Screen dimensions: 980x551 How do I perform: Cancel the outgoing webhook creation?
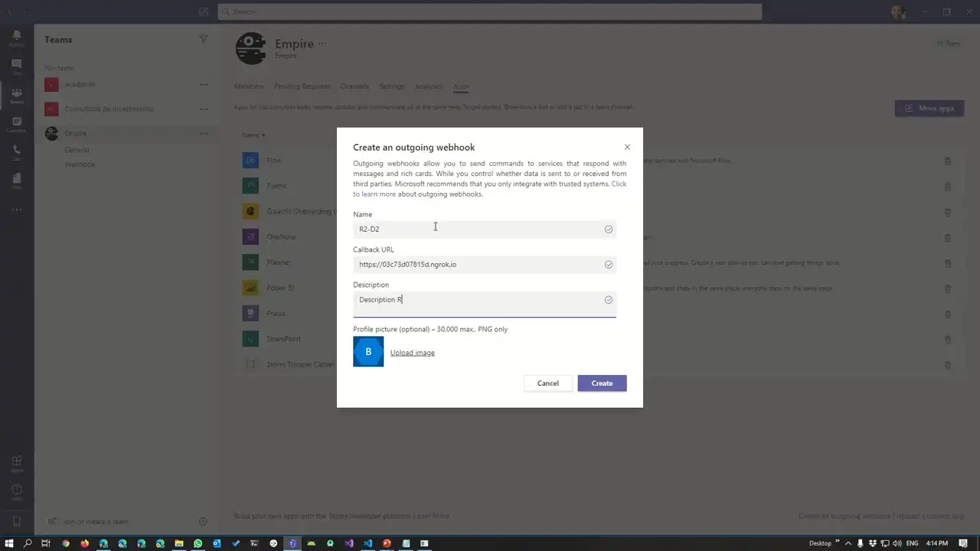(547, 383)
